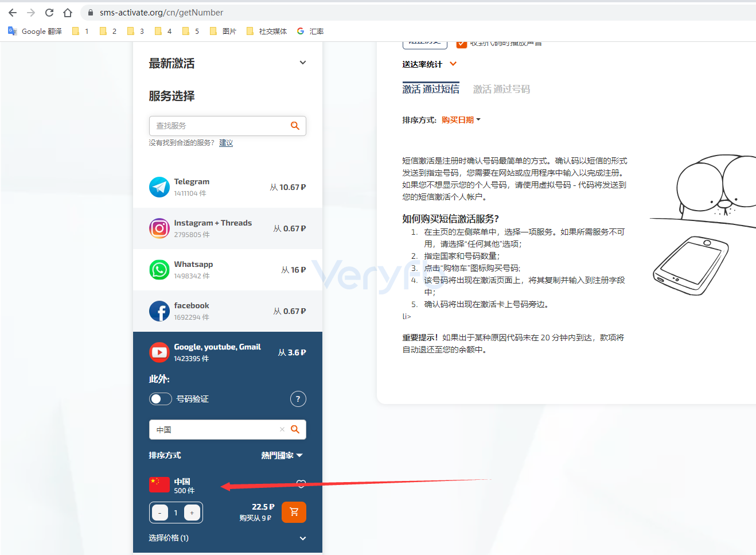Focus the country search field containing 中国
This screenshot has width=756, height=555.
click(228, 429)
